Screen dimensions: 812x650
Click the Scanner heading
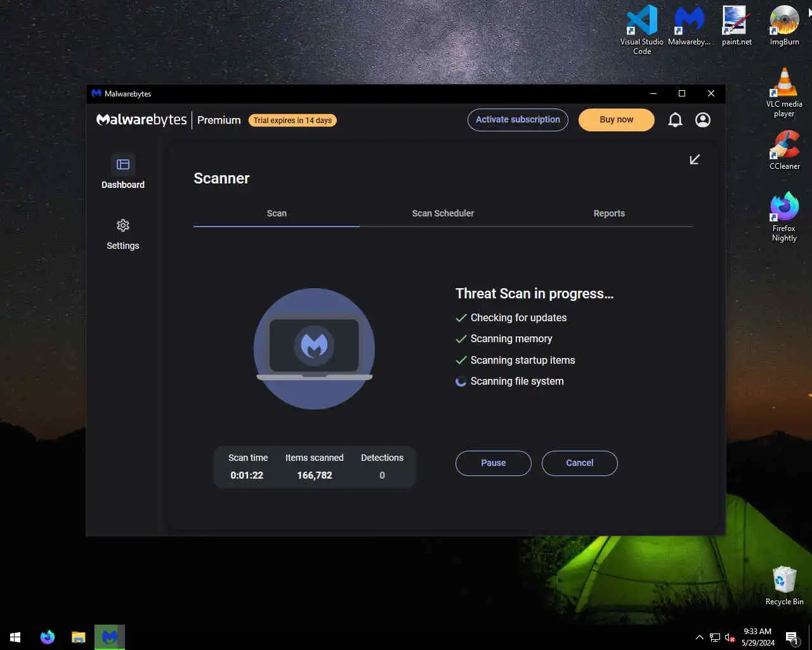[x=221, y=178]
